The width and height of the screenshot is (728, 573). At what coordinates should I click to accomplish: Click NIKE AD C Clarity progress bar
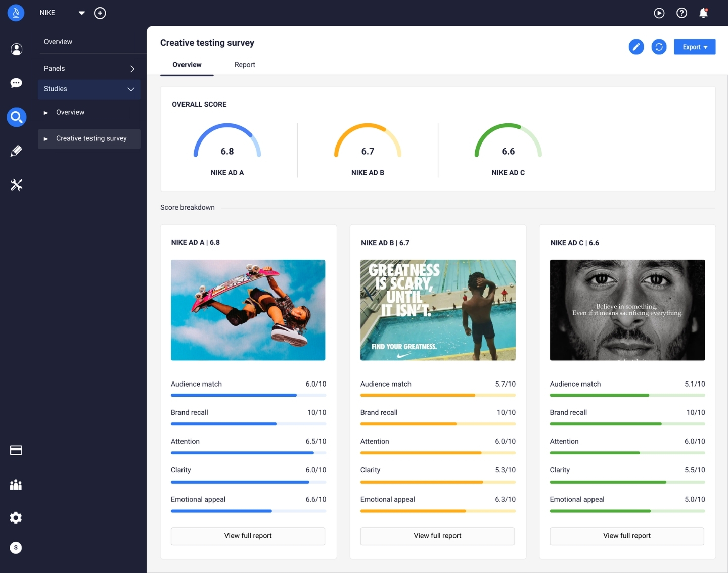pyautogui.click(x=627, y=482)
